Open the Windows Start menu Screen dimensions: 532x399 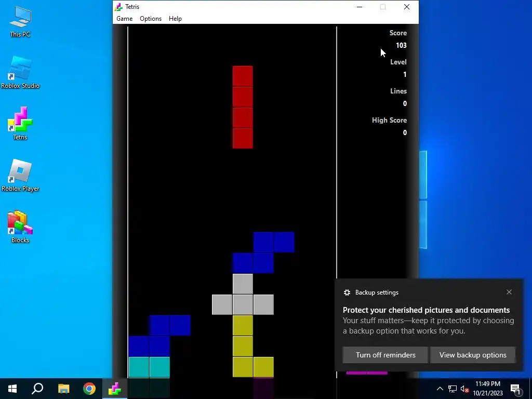(12, 389)
